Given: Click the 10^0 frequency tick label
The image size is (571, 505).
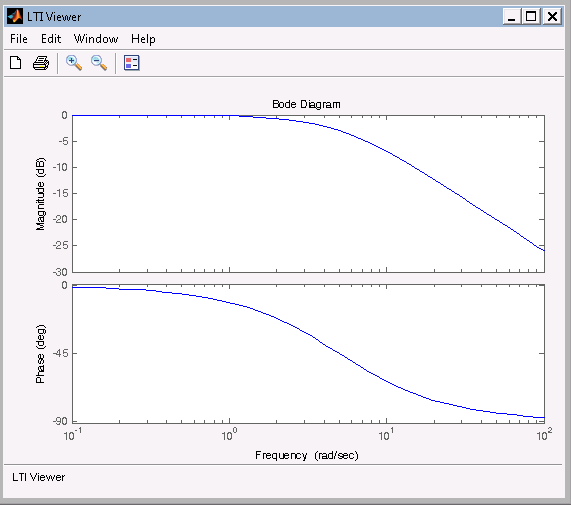Looking at the screenshot, I should pyautogui.click(x=229, y=434).
